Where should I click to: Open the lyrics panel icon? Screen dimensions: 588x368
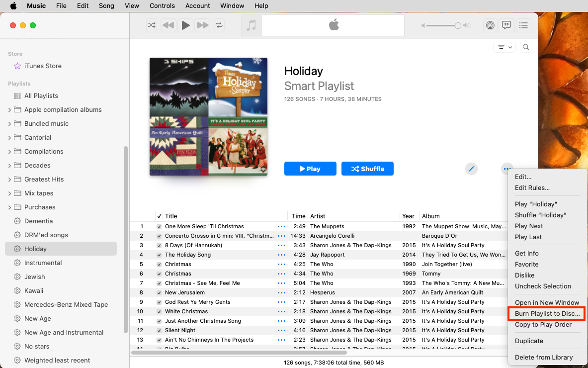click(x=506, y=25)
